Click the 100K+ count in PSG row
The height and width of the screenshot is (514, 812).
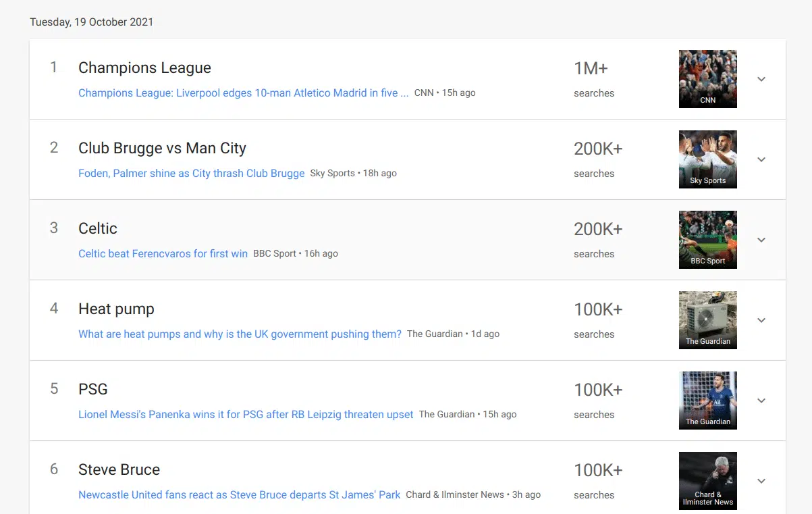pos(598,390)
